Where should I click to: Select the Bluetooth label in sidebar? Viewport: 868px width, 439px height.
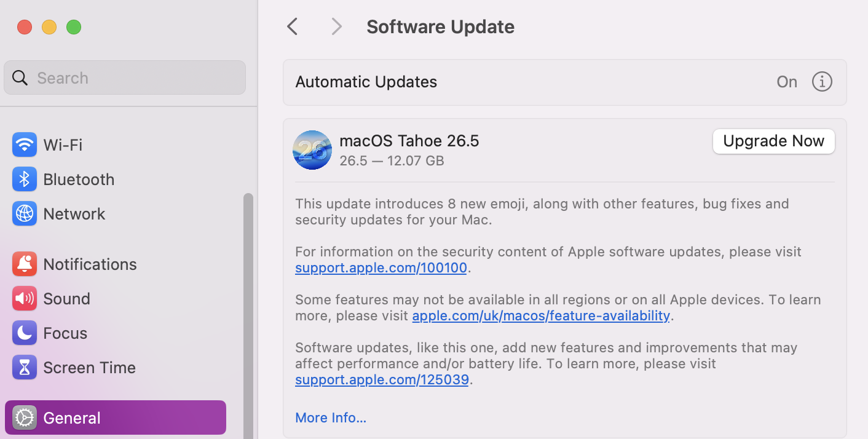(x=79, y=180)
